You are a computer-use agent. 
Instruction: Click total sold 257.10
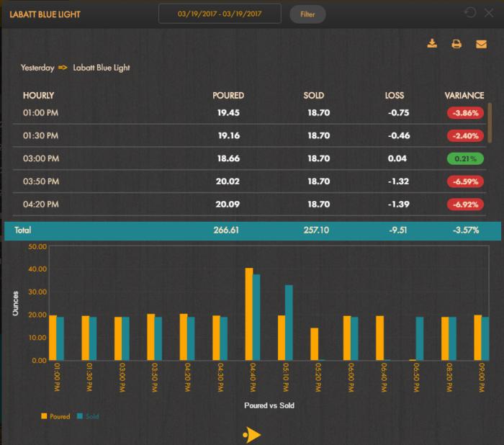(316, 230)
